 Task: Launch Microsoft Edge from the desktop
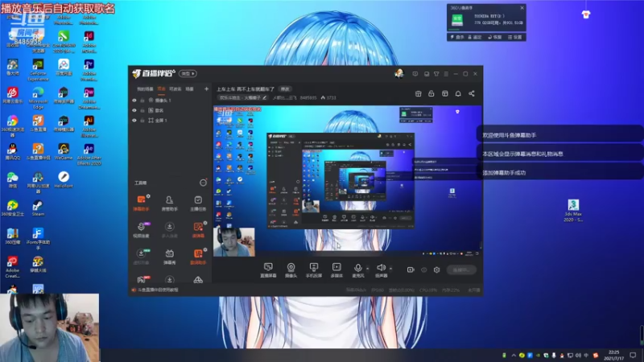pos(38,97)
